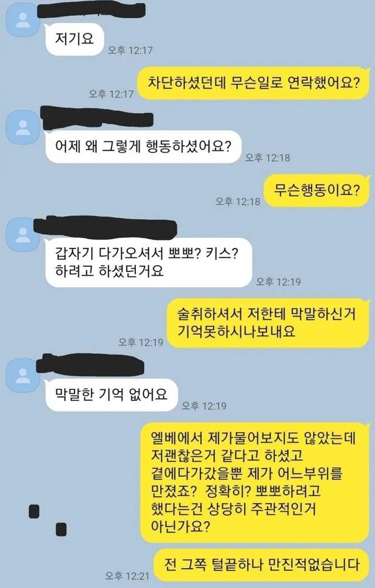
Task: Select the '막말한 기억 없어요' message bubble
Action: (x=111, y=395)
